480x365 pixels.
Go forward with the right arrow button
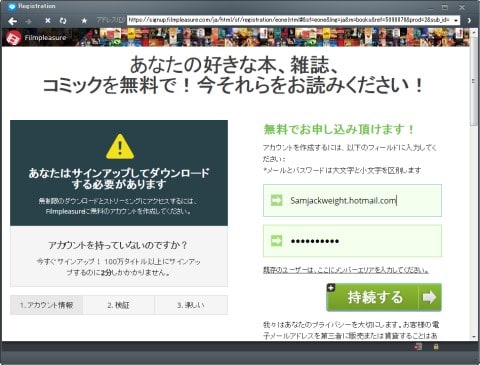(x=29, y=21)
